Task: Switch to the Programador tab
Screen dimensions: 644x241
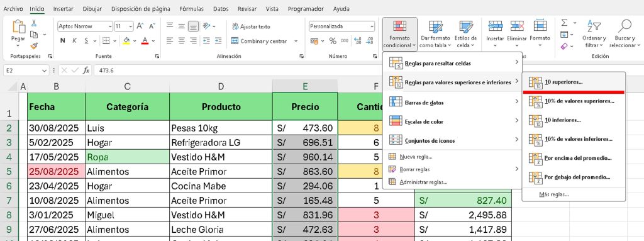Action: pyautogui.click(x=306, y=9)
